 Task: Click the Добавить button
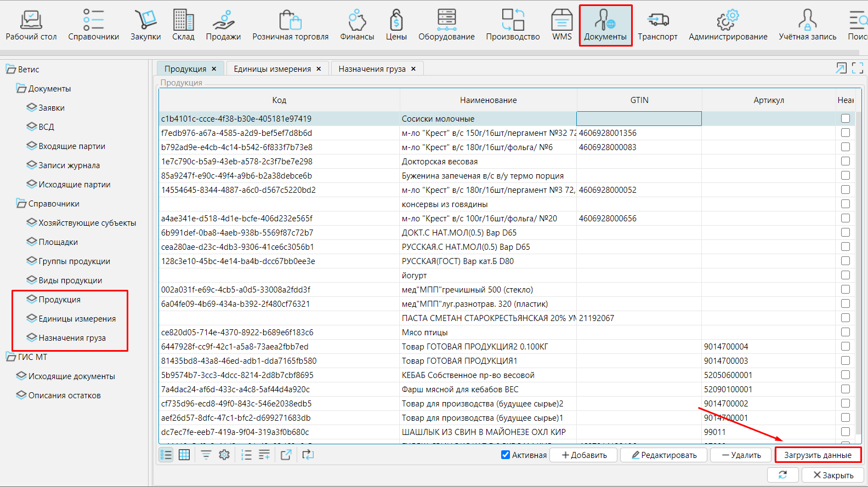[584, 455]
